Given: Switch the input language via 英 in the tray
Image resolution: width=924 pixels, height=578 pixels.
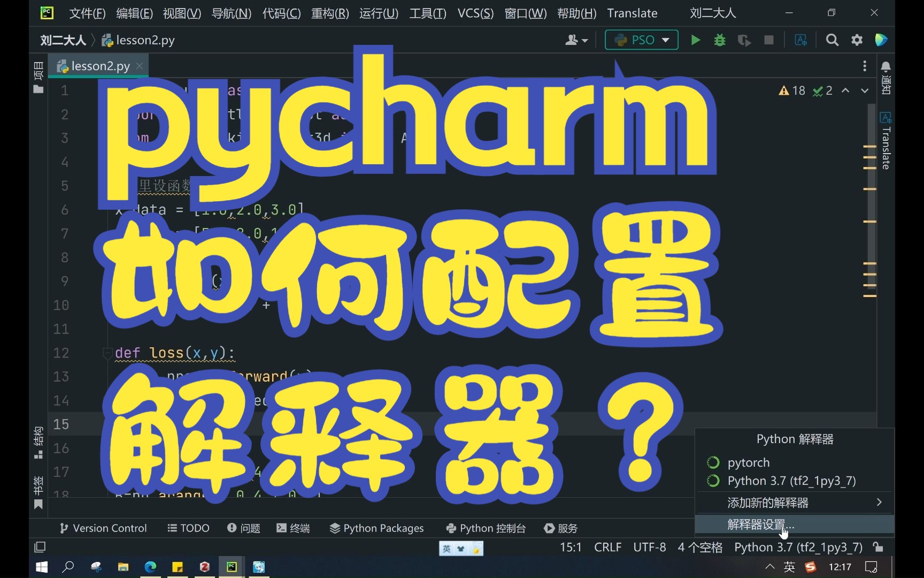Looking at the screenshot, I should (x=789, y=567).
